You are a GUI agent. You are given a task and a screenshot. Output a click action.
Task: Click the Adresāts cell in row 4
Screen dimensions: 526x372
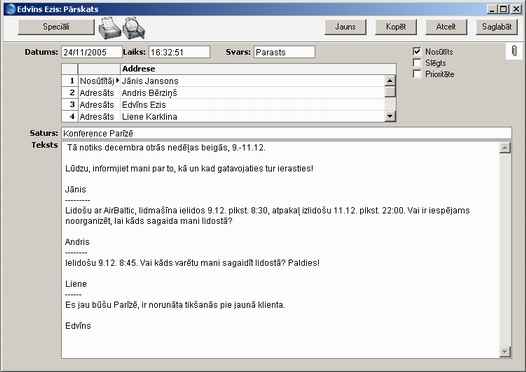point(99,116)
